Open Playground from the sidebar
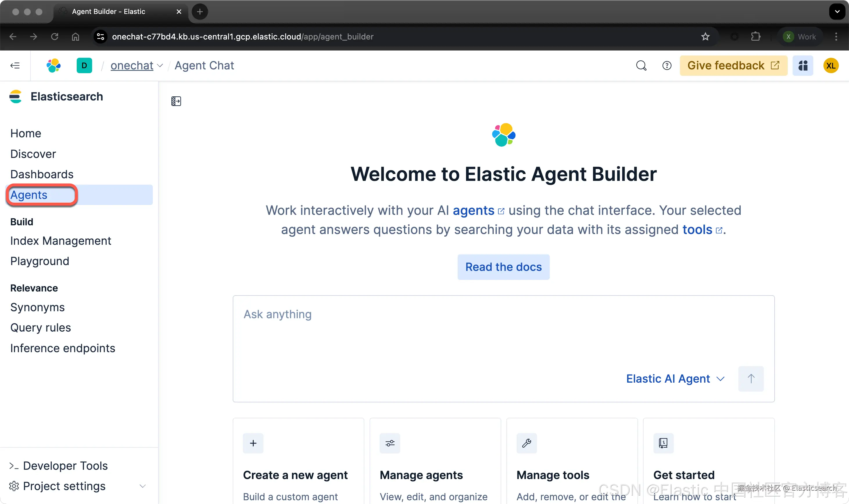 (40, 261)
